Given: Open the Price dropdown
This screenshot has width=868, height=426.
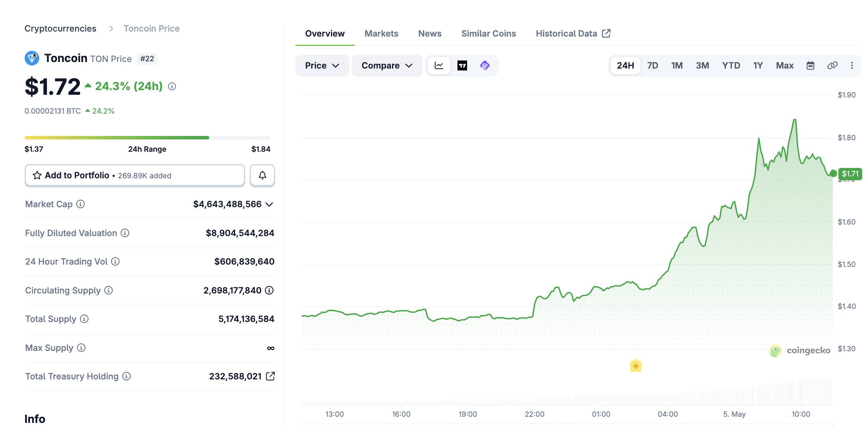Looking at the screenshot, I should click(x=322, y=65).
